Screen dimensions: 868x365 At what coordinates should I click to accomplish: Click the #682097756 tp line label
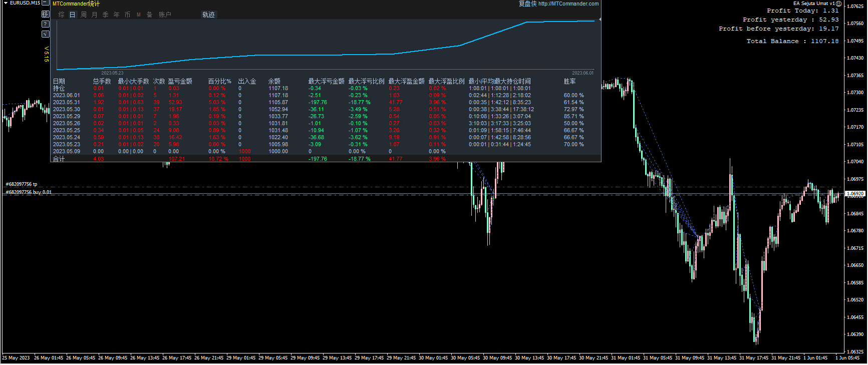click(x=22, y=184)
